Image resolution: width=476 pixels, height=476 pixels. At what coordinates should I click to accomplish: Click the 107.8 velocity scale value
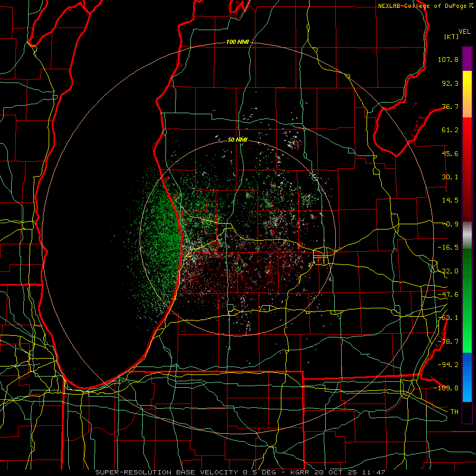[x=448, y=59]
